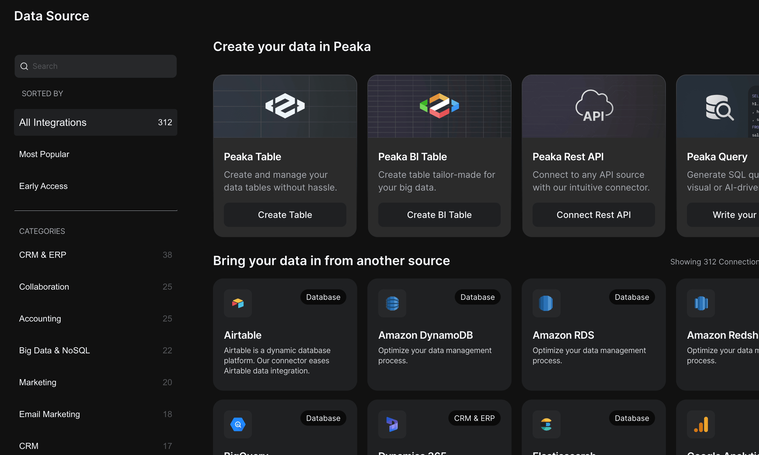Click the Peaka Rest API card title
This screenshot has width=759, height=455.
pyautogui.click(x=568, y=157)
